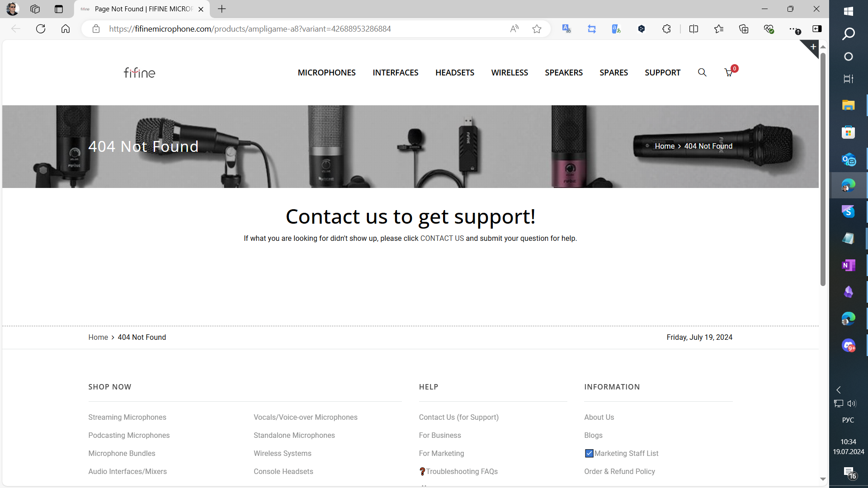
Task: Open OneNote from the taskbar
Action: 848,265
